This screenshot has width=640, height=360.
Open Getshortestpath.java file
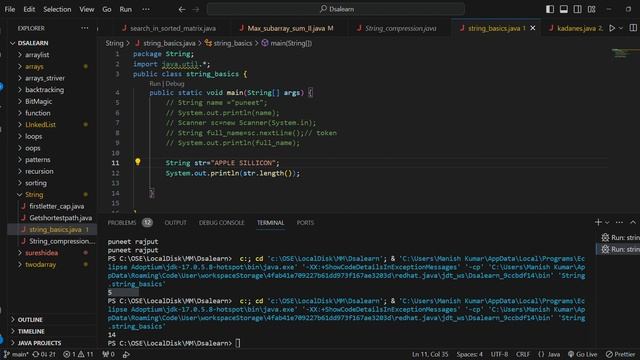(60, 218)
